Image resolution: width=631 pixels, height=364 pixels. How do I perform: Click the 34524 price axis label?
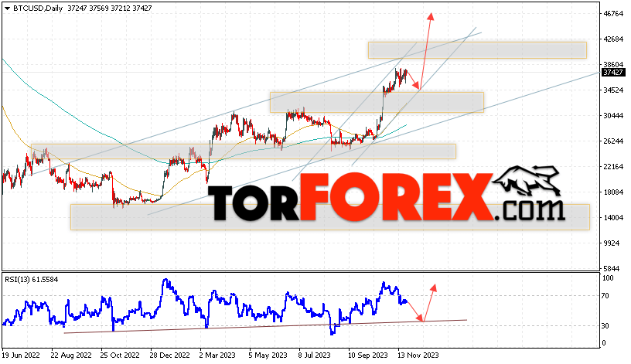click(613, 90)
